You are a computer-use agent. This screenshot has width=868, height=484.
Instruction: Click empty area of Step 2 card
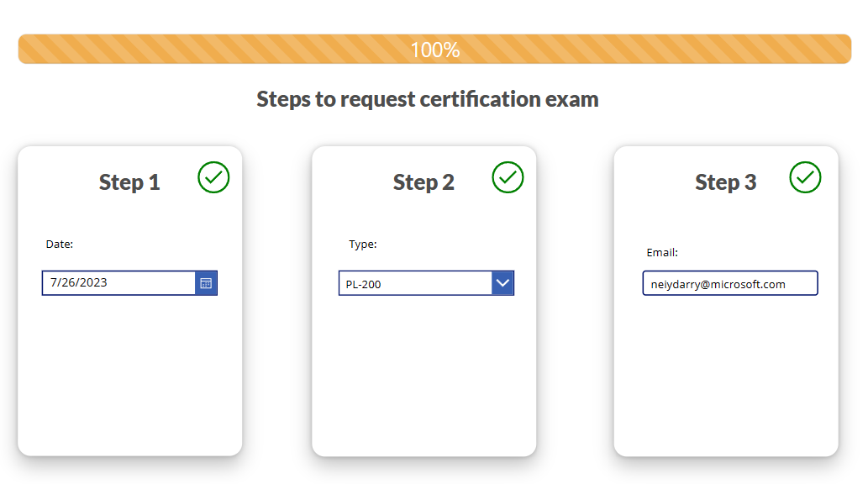[x=423, y=376]
